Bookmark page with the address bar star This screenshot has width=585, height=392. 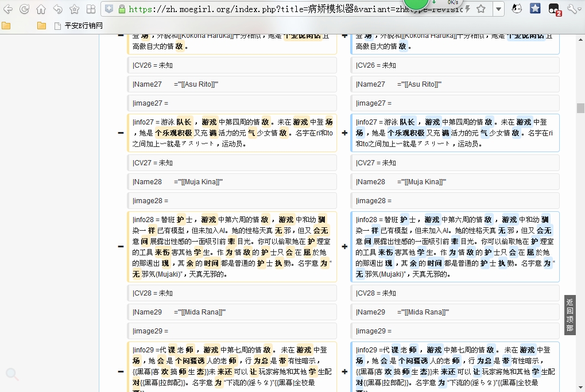(481, 9)
